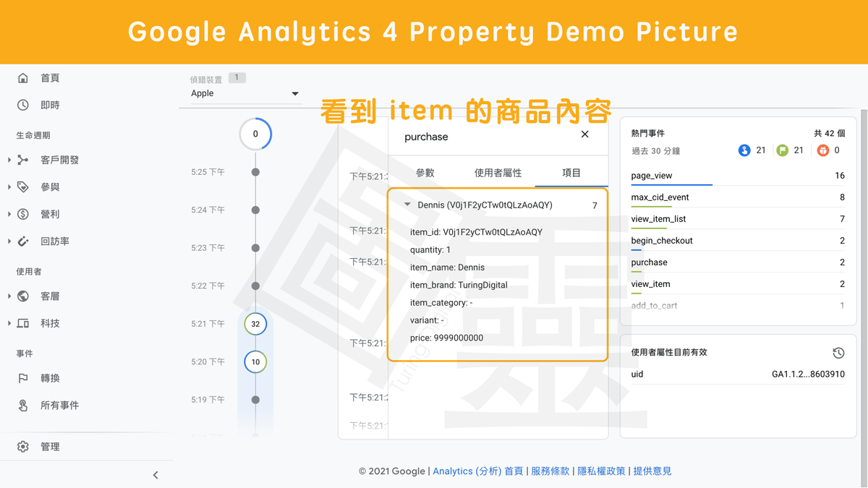Click the history icon in user properties card
The height and width of the screenshot is (488, 868).
[838, 353]
